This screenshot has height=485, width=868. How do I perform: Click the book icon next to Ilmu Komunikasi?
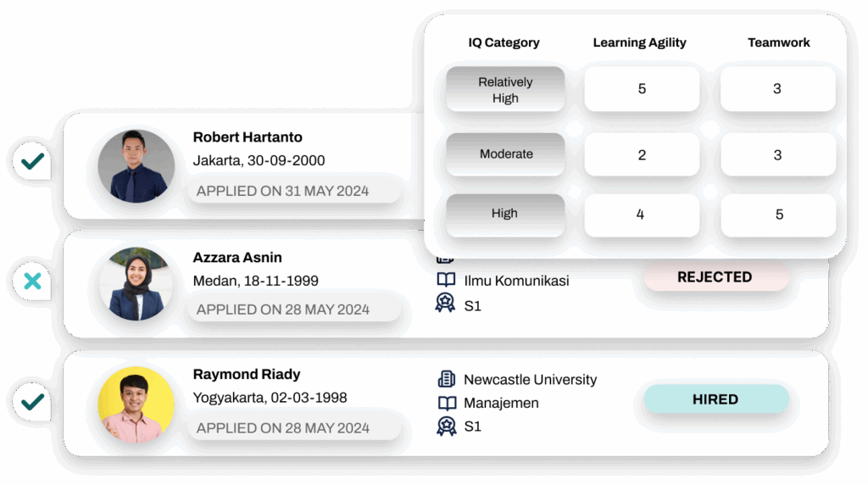click(x=446, y=281)
